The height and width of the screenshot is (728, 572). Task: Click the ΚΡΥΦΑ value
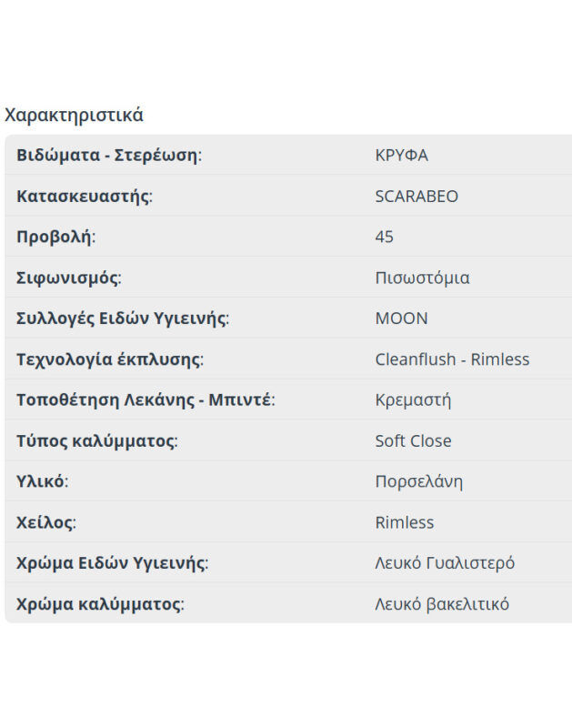401,155
